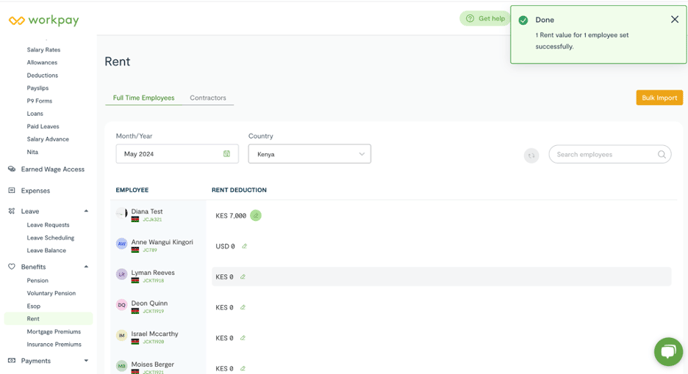The height and width of the screenshot is (374, 688).
Task: Click the RENT DEDUCTION column header
Action: 239,190
